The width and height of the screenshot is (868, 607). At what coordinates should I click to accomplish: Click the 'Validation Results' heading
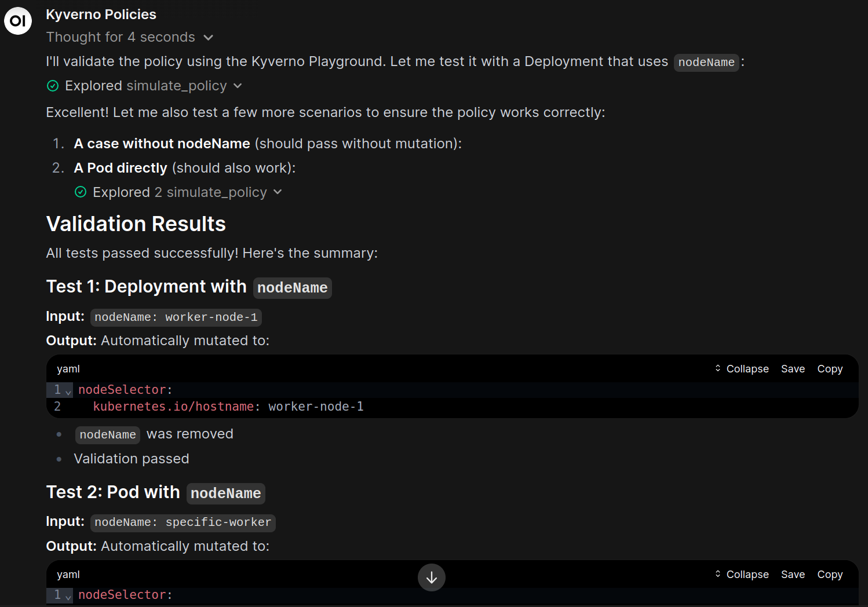point(136,224)
